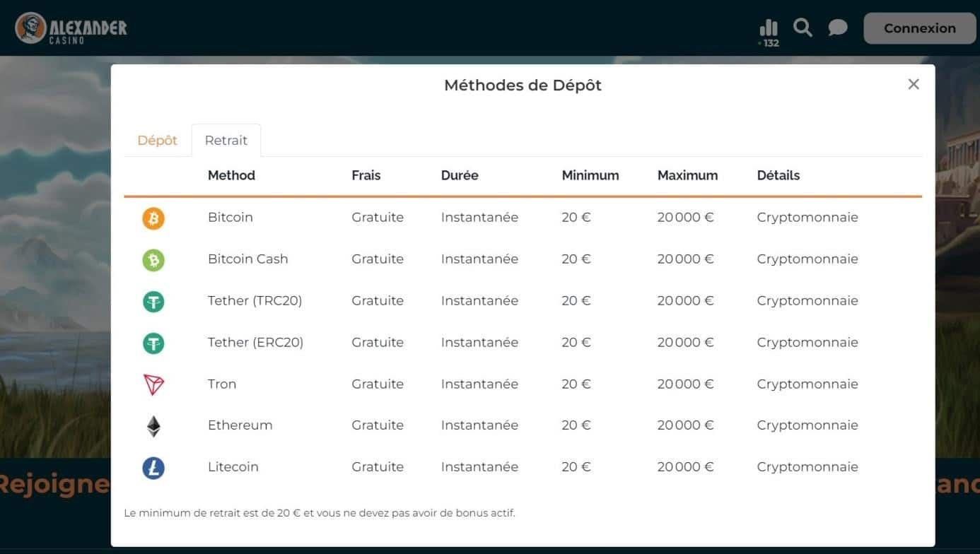
Task: Click the Durée column header
Action: pos(460,175)
